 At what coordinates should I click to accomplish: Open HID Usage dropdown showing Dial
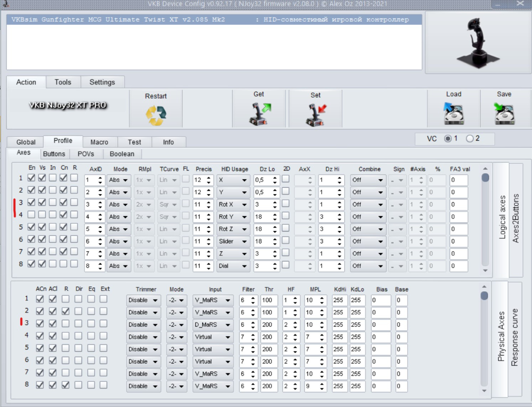pos(233,266)
